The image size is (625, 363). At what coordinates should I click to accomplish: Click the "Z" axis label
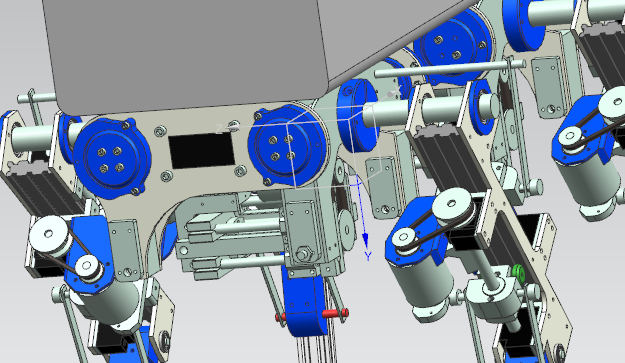[x=218, y=128]
